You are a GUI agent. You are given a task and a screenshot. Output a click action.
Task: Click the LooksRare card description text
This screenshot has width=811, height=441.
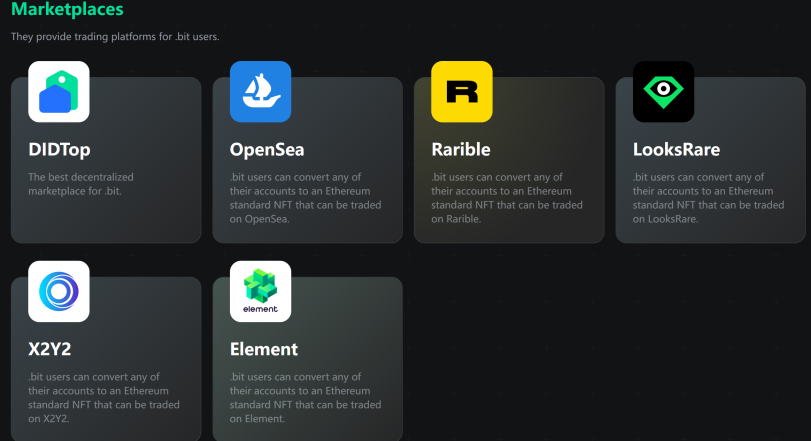(x=708, y=198)
